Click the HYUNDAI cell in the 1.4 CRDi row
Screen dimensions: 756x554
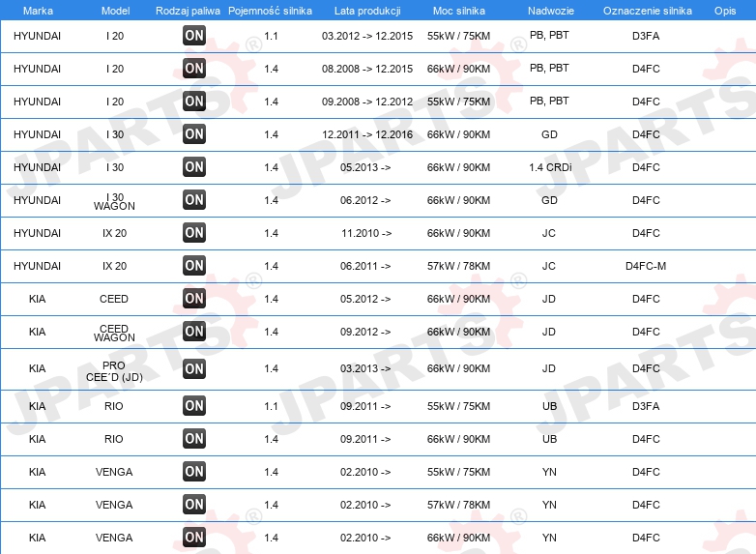(37, 167)
